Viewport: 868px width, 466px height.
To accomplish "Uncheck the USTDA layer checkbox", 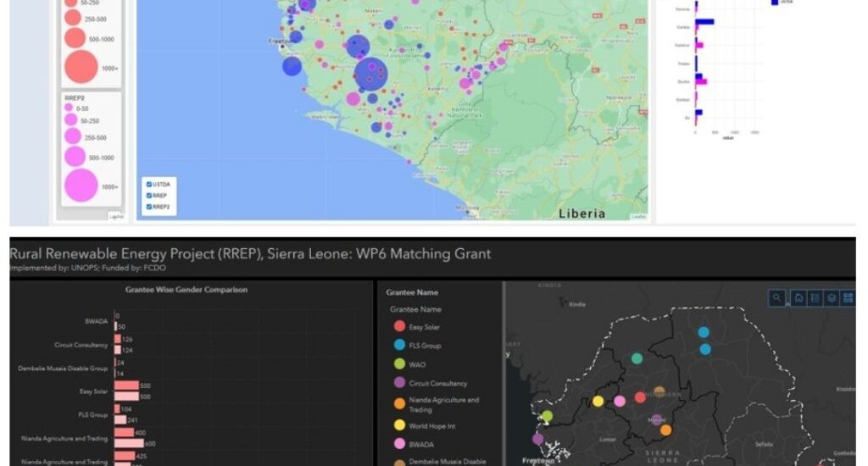I will pos(149,185).
